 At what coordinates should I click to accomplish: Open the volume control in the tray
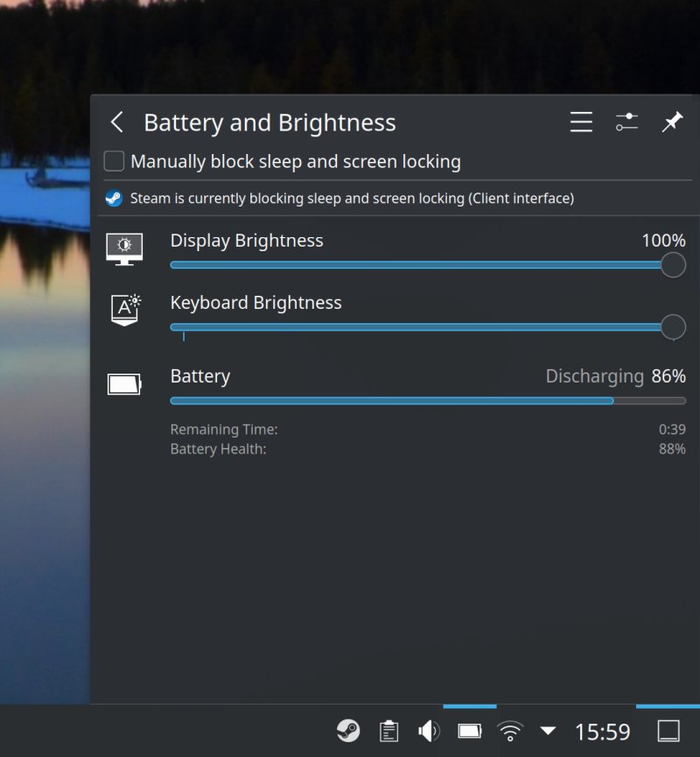point(429,731)
